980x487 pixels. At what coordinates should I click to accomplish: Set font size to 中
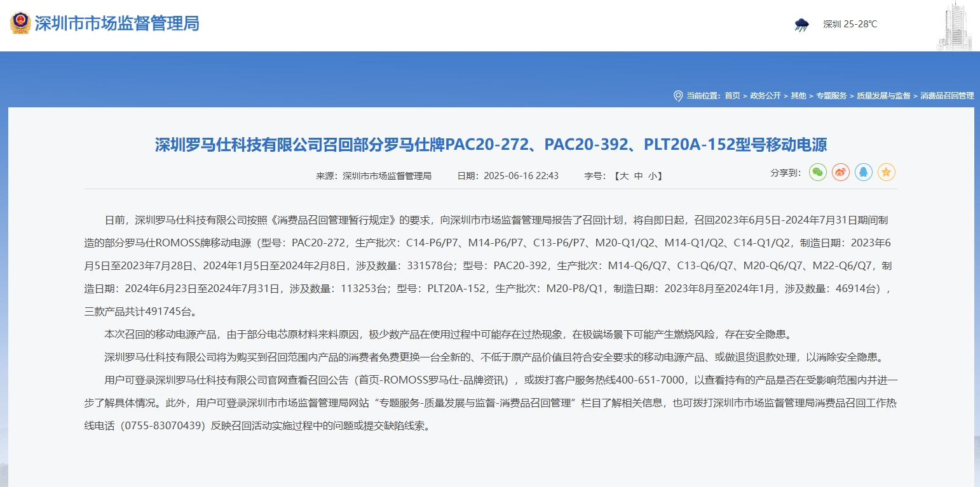pos(639,176)
